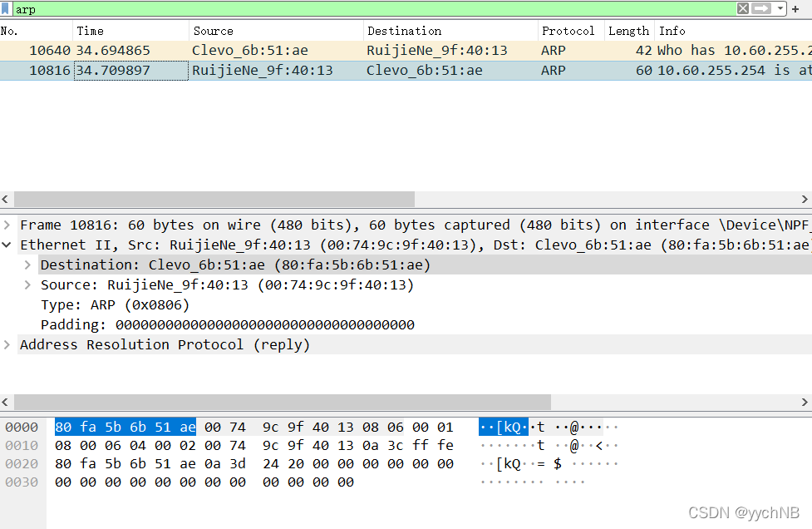The width and height of the screenshot is (812, 529).
Task: Click bytes 0a 3d in third hex row
Action: [x=224, y=464]
